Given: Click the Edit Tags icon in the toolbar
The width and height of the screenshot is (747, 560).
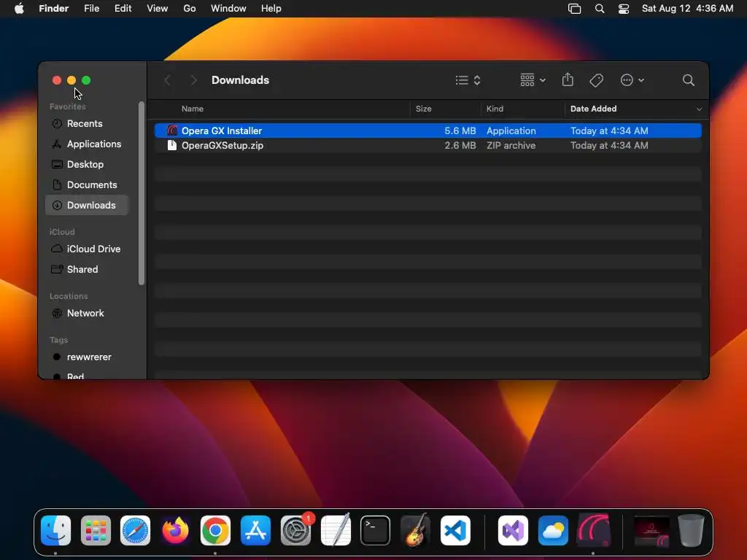Looking at the screenshot, I should 597,80.
